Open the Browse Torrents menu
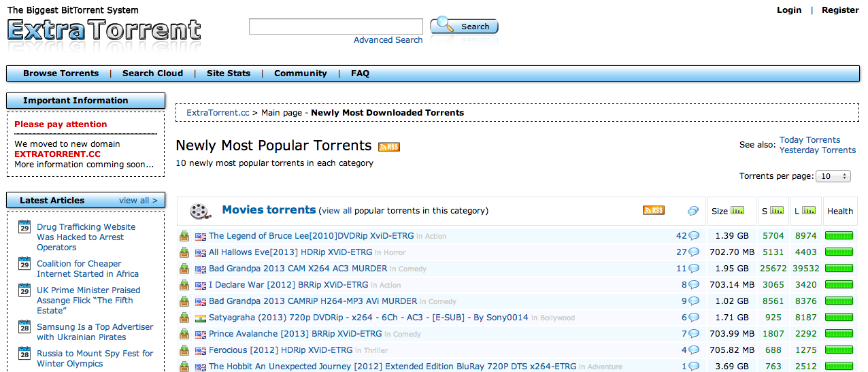The width and height of the screenshot is (868, 372). pyautogui.click(x=61, y=73)
